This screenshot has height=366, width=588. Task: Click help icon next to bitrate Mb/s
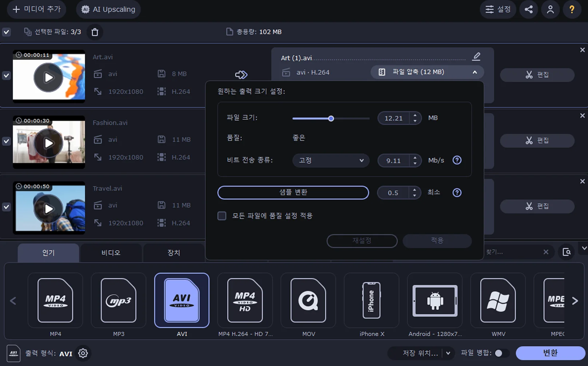click(x=457, y=160)
